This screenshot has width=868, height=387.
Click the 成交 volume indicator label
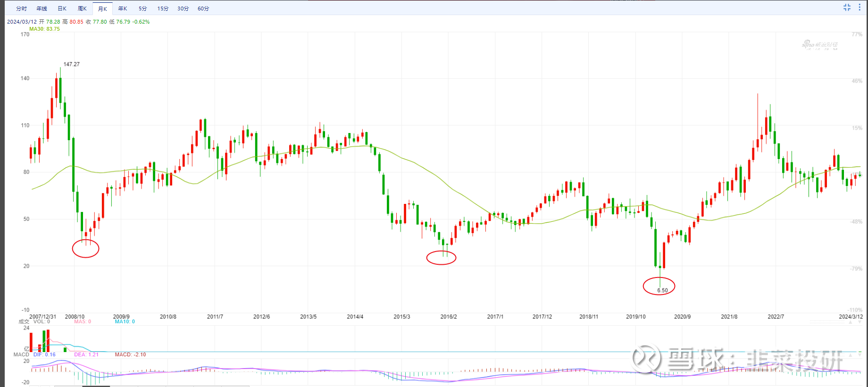coord(24,321)
